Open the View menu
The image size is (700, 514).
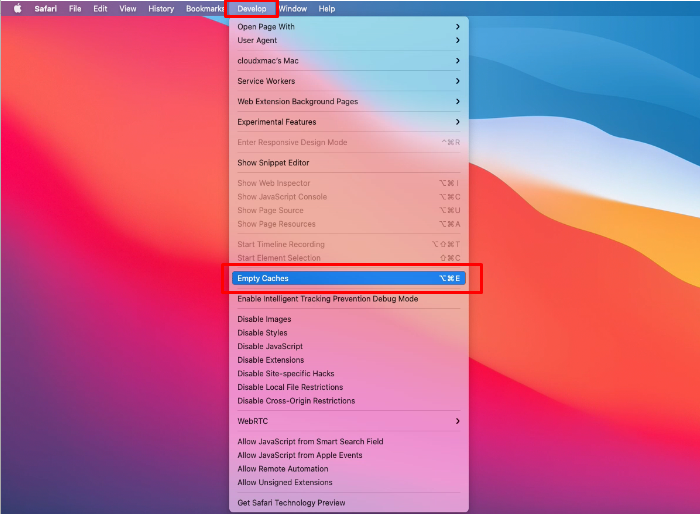(128, 8)
